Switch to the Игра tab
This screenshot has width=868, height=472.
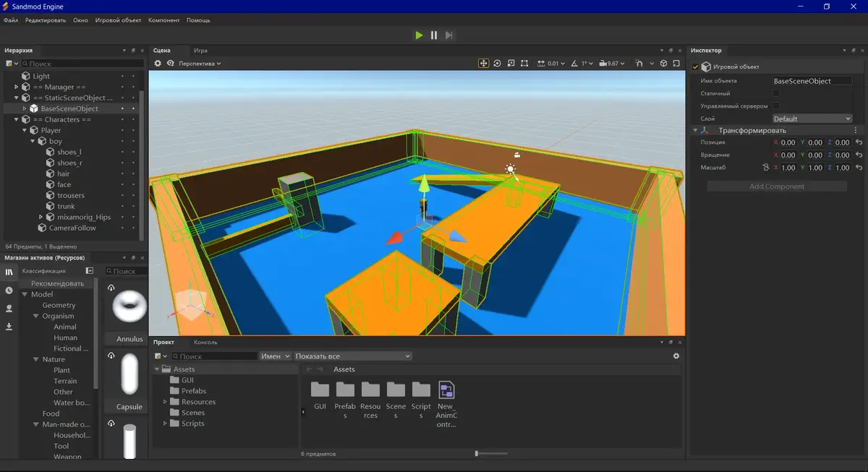coord(200,51)
